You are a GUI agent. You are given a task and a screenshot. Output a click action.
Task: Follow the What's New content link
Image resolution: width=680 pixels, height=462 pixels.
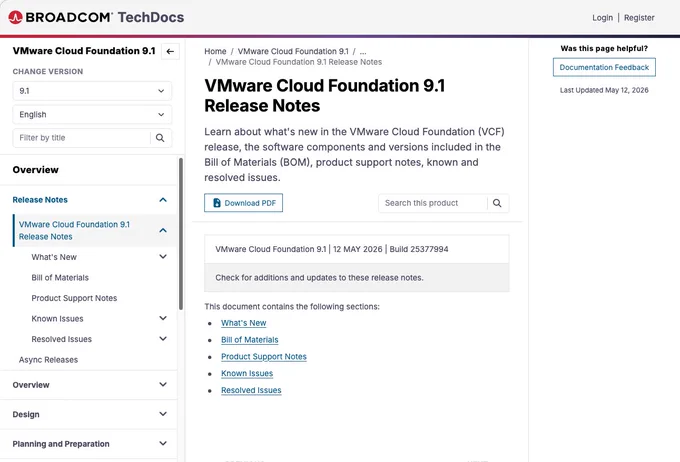[244, 323]
